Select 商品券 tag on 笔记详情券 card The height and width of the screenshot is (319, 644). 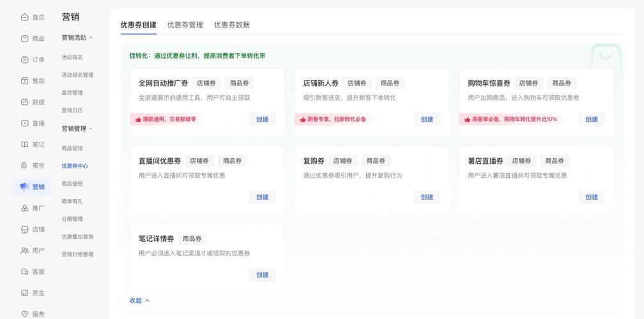click(192, 239)
